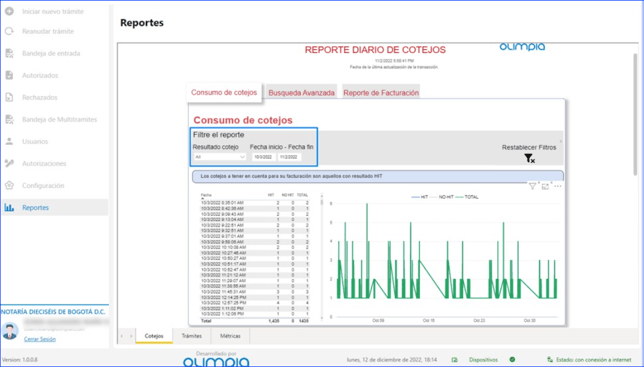Image resolution: width=644 pixels, height=367 pixels.
Task: Click the Fecha column header
Action: (x=206, y=195)
